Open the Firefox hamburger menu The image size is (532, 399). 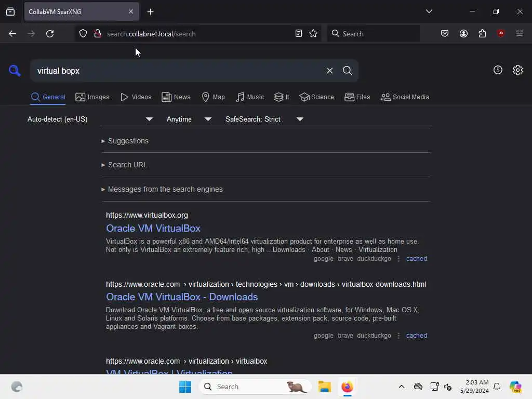pyautogui.click(x=519, y=33)
